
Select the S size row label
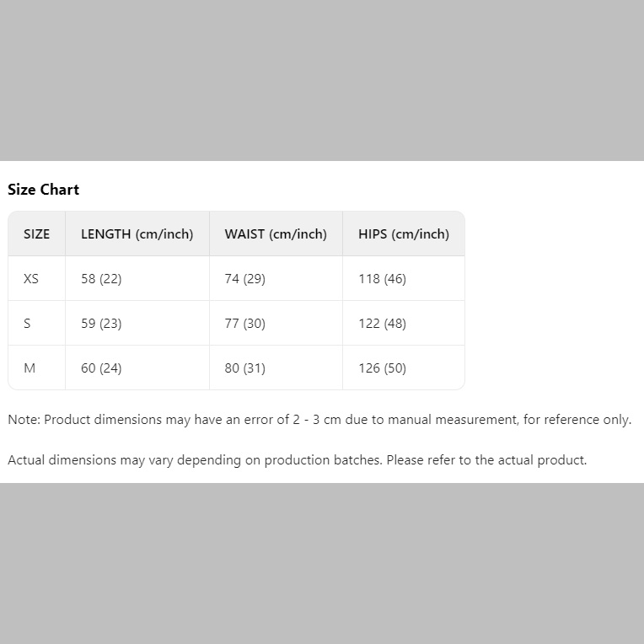28,324
